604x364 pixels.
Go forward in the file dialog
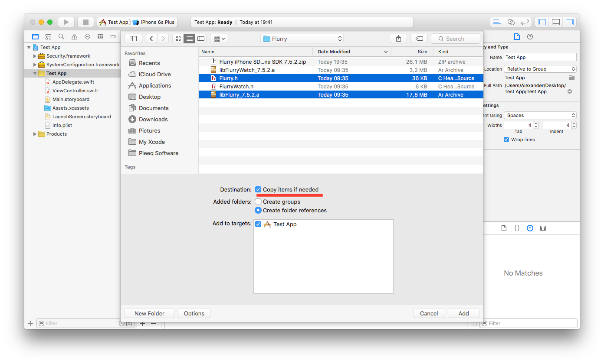pos(163,39)
